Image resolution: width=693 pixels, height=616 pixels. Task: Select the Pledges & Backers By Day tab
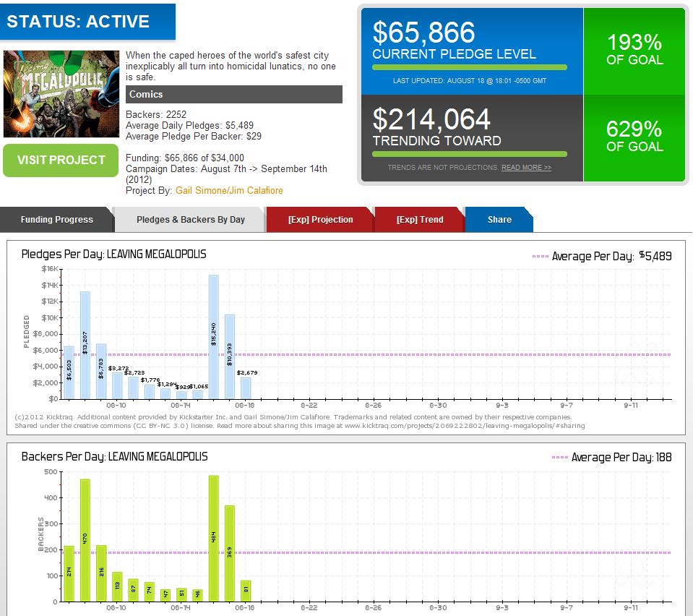(191, 220)
